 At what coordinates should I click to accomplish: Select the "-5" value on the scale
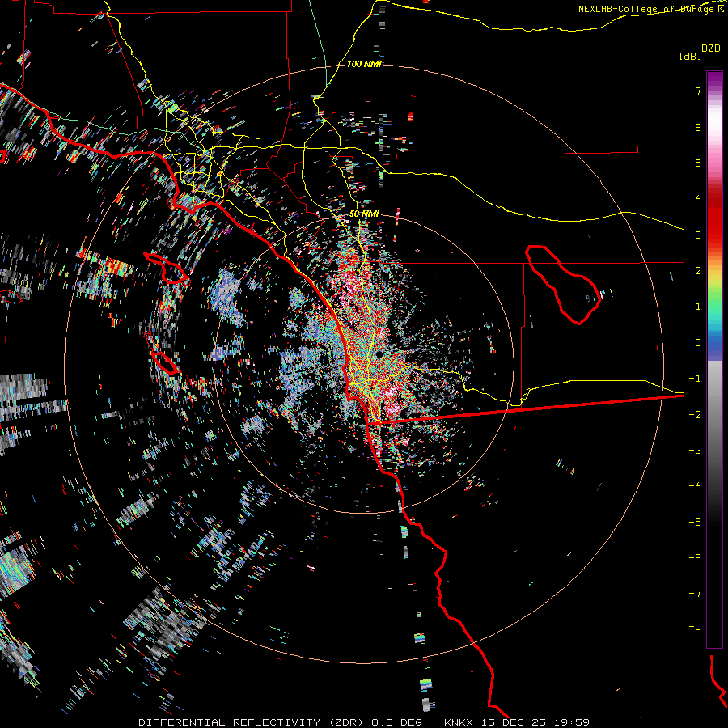pos(695,523)
